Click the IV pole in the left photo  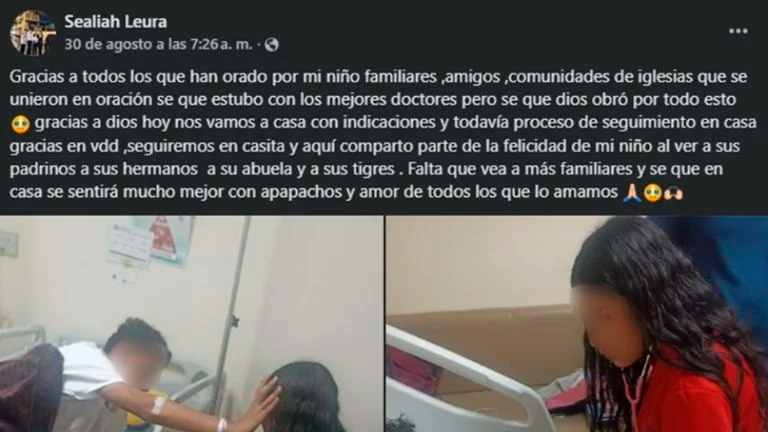coord(232,313)
